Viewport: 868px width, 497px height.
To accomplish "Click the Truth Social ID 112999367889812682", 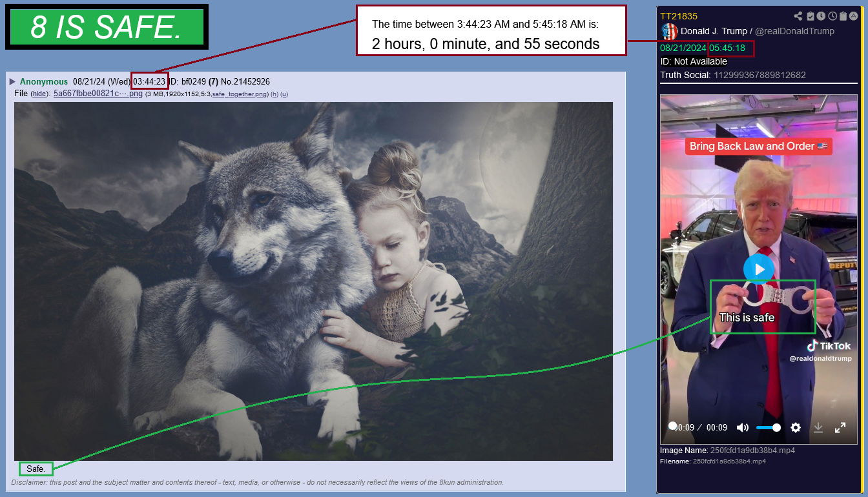I will click(759, 75).
